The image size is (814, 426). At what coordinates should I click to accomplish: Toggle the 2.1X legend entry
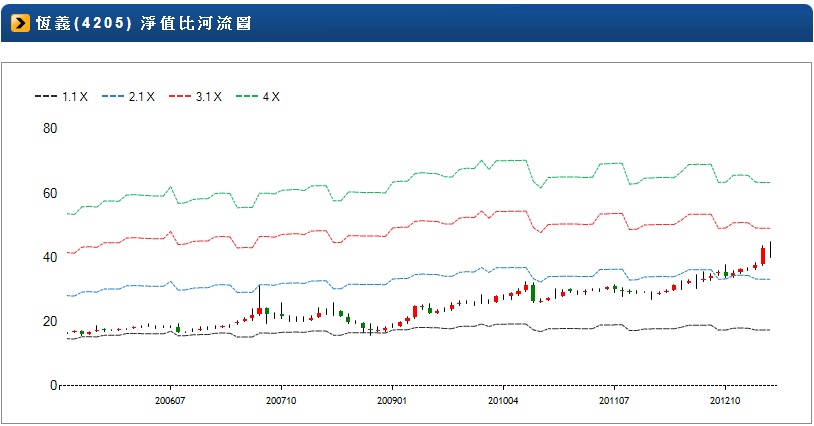pyautogui.click(x=128, y=97)
